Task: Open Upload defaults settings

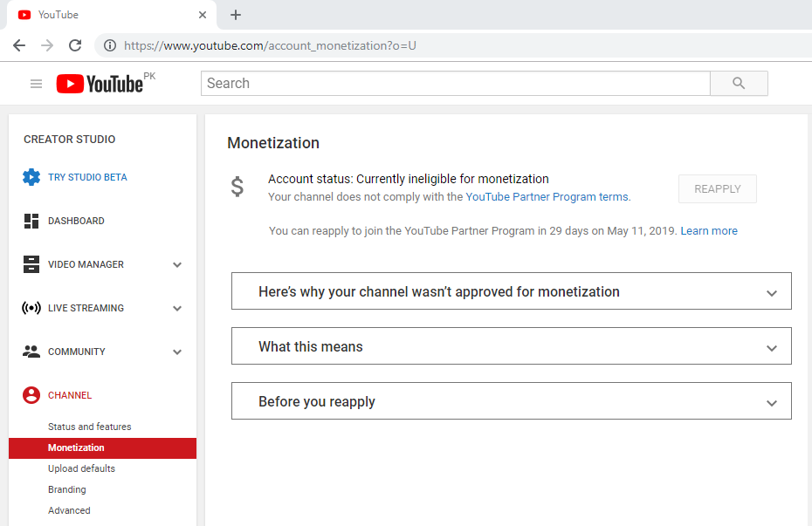Action: (82, 468)
